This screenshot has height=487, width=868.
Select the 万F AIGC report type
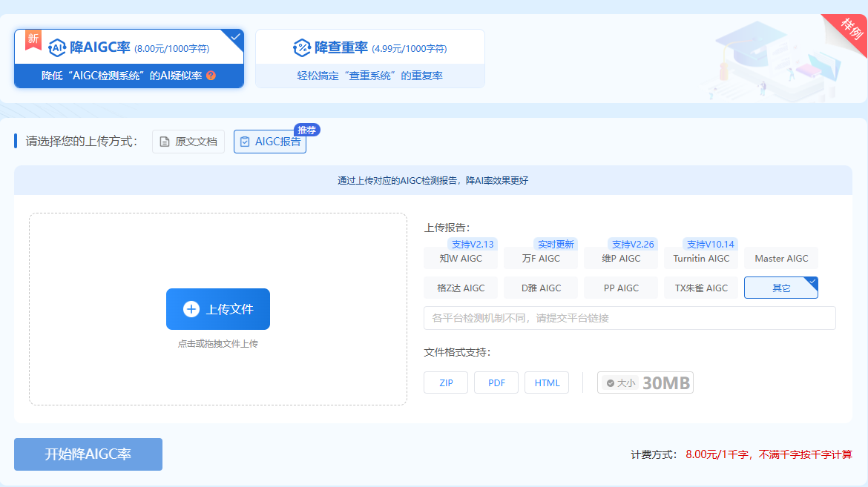[541, 259]
